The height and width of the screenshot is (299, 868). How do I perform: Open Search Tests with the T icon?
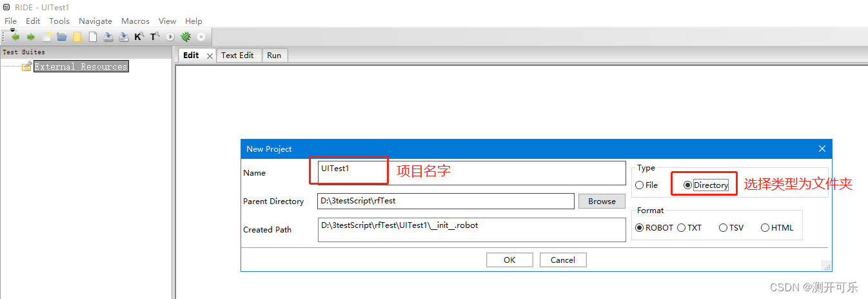[155, 37]
